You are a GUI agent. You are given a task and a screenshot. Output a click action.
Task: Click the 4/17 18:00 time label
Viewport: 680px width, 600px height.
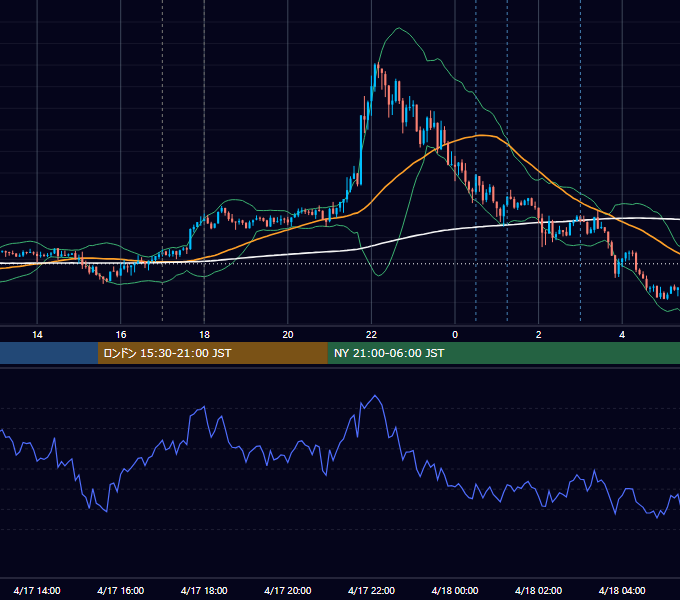click(204, 590)
